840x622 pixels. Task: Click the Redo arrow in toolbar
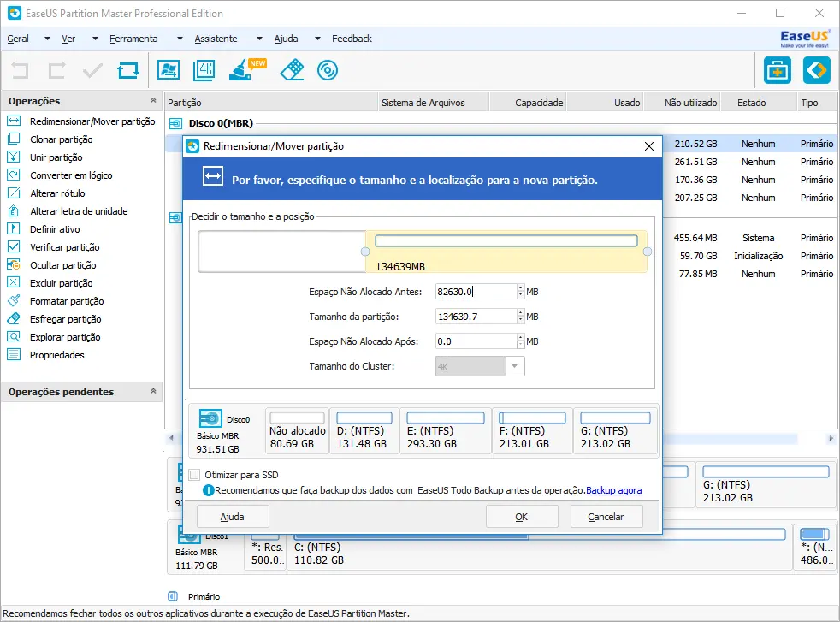coord(56,70)
